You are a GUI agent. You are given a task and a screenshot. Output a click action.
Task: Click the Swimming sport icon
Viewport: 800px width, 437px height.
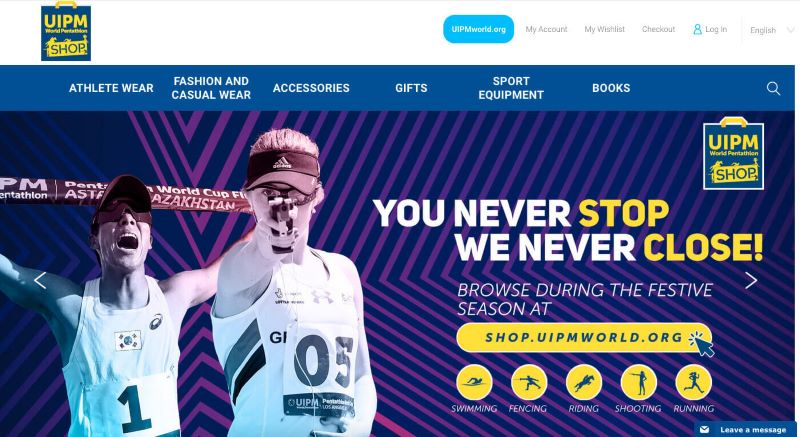(474, 382)
